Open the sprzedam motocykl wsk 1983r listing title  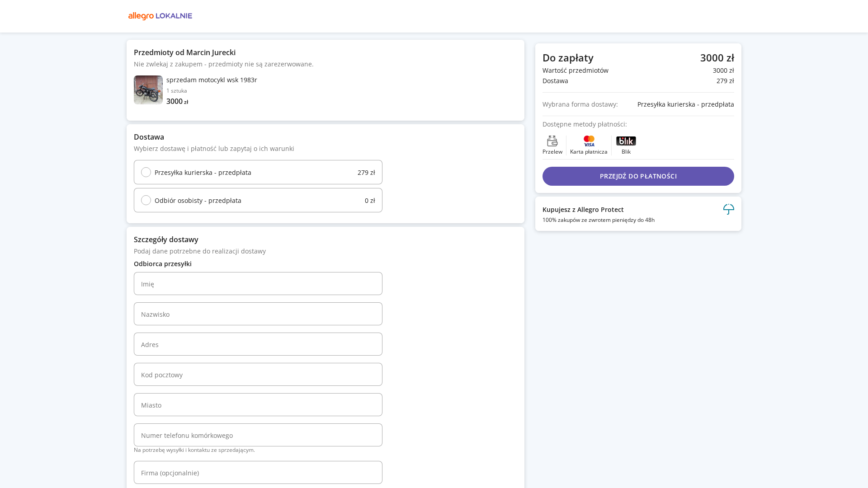point(212,80)
